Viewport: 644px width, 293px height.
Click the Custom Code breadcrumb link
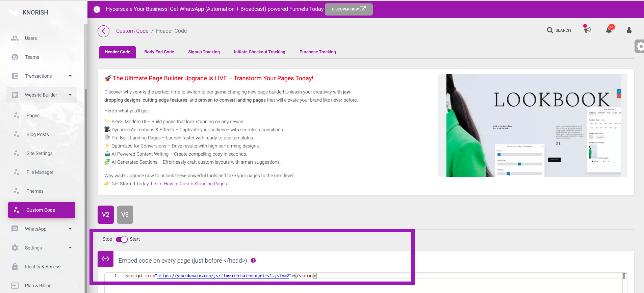(132, 31)
